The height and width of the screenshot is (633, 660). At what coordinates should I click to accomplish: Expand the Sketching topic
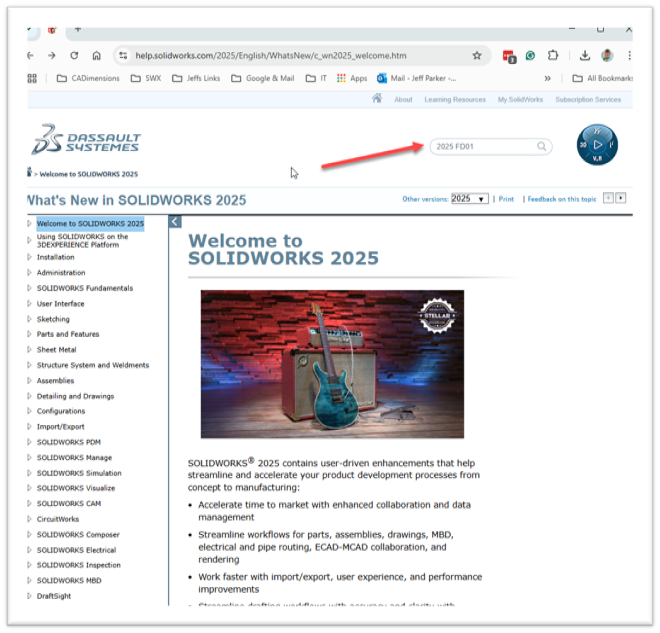tap(29, 319)
